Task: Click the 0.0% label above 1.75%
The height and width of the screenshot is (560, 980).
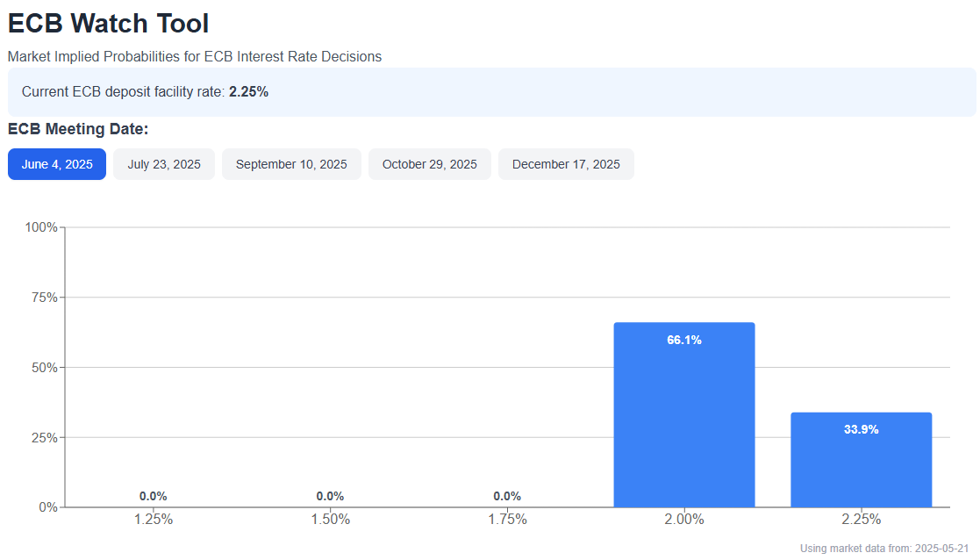Action: point(507,496)
